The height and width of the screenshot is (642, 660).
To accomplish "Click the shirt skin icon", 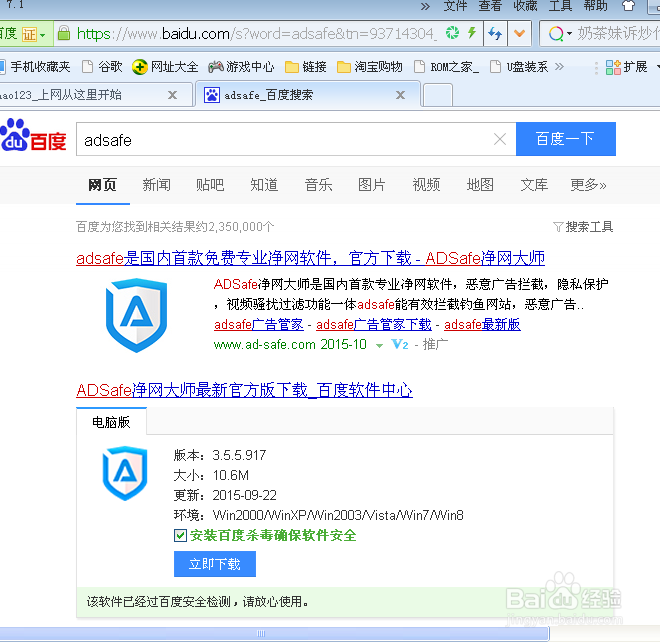I will coord(628,6).
